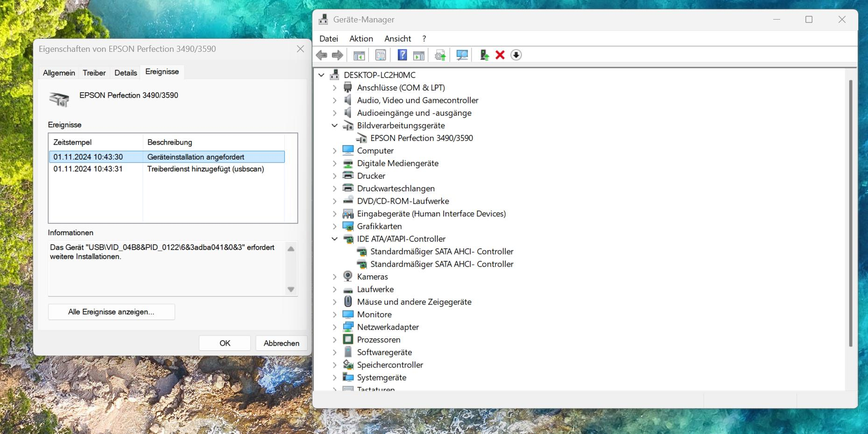Image resolution: width=868 pixels, height=434 pixels.
Task: Select EPSON Perfection 3490/3590 in device tree
Action: coord(422,138)
